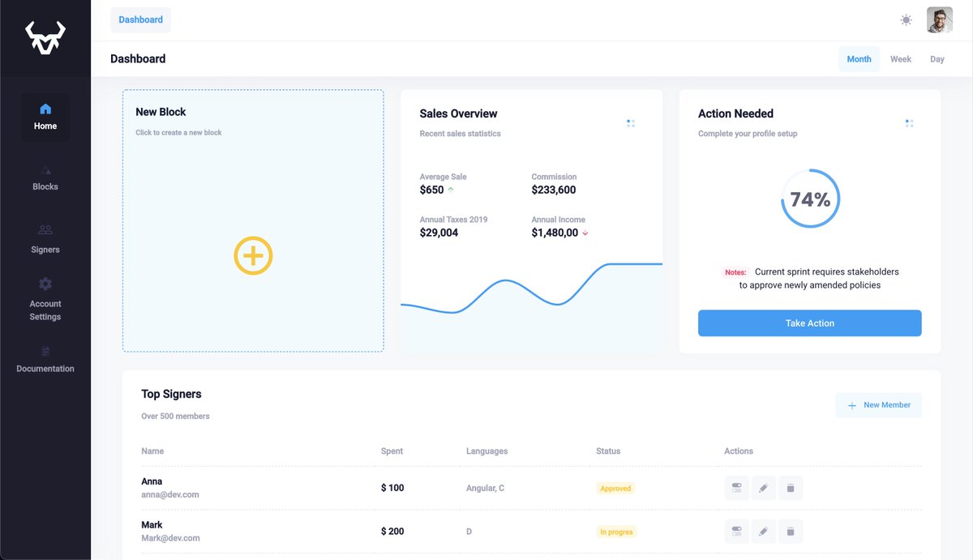Click the Annual Taxes $29,004 value
Image resolution: width=973 pixels, height=560 pixels.
click(x=439, y=233)
